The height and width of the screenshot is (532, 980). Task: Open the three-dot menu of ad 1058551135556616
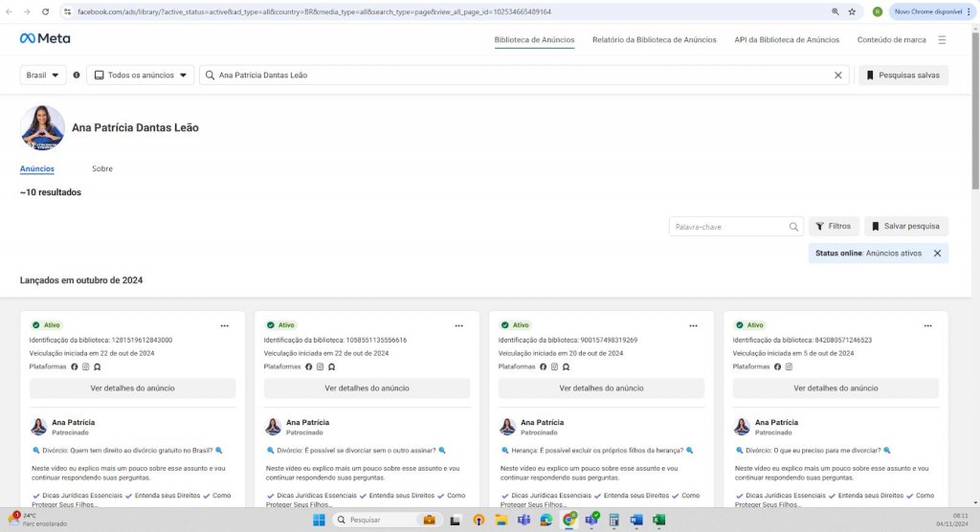tap(458, 325)
